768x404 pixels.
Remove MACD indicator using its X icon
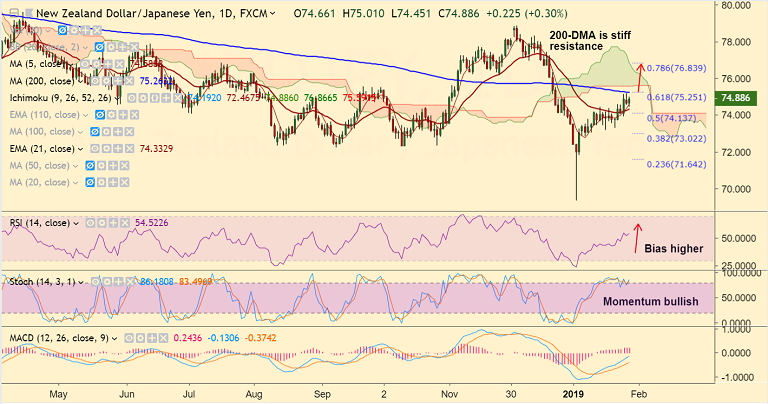click(163, 338)
